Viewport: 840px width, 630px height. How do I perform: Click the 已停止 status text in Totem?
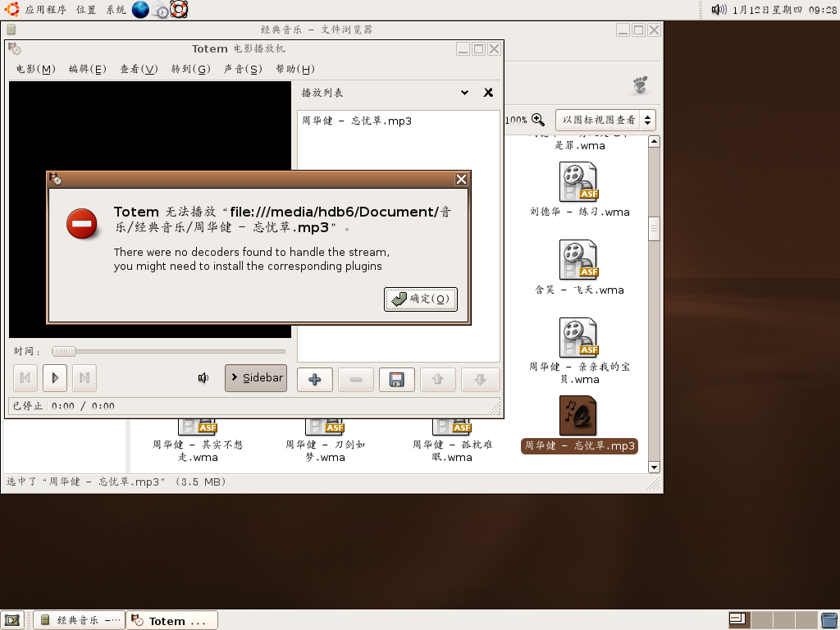[x=27, y=406]
